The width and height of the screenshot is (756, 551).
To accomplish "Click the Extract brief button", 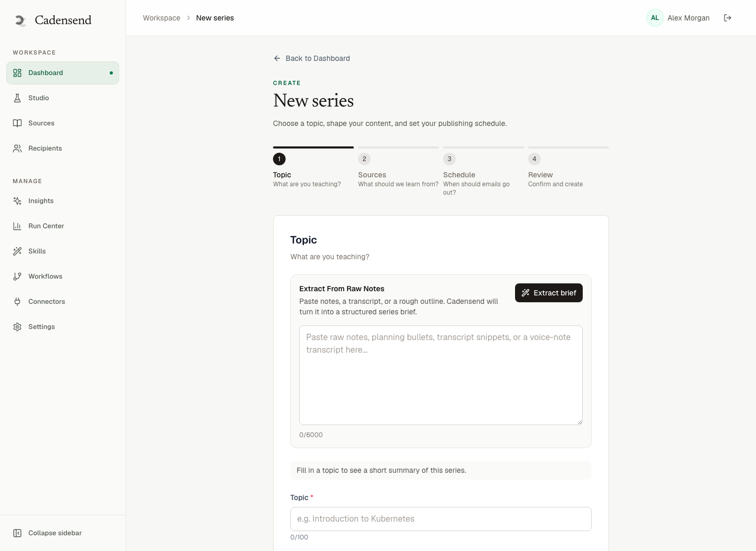I will tap(549, 293).
